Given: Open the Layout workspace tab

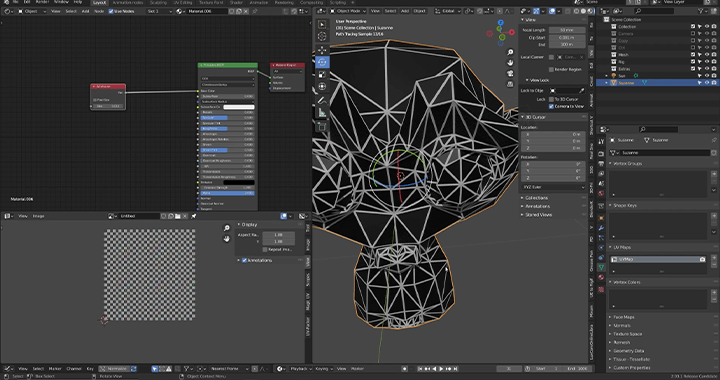Looking at the screenshot, I should pos(99,2).
